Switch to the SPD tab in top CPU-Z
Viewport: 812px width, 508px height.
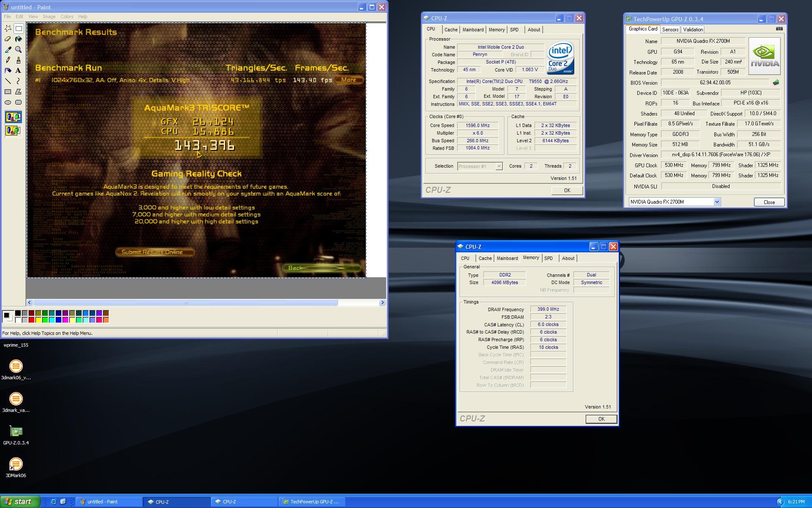[514, 30]
